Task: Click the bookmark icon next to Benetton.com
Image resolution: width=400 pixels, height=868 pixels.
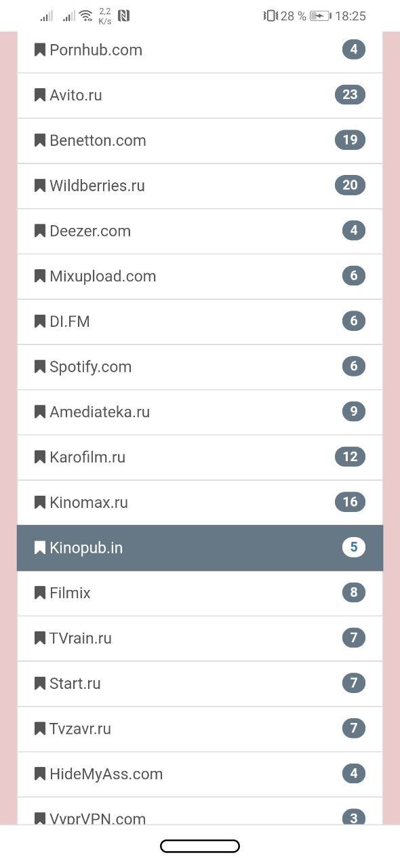Action: pyautogui.click(x=40, y=140)
